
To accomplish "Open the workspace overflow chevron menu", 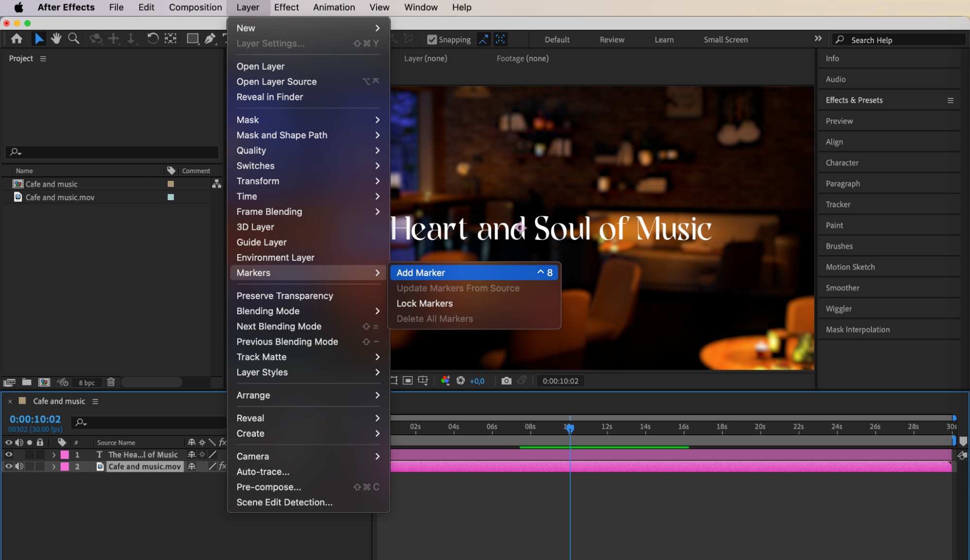I will click(x=818, y=39).
